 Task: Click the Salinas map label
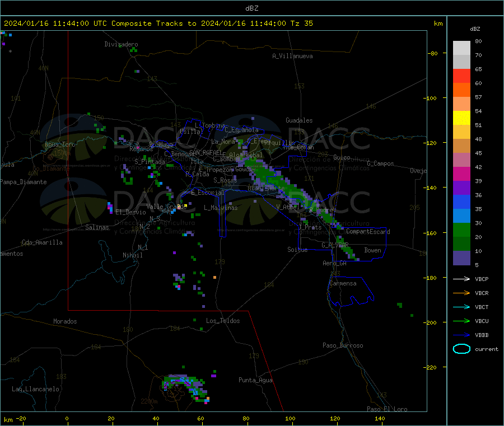pos(97,227)
